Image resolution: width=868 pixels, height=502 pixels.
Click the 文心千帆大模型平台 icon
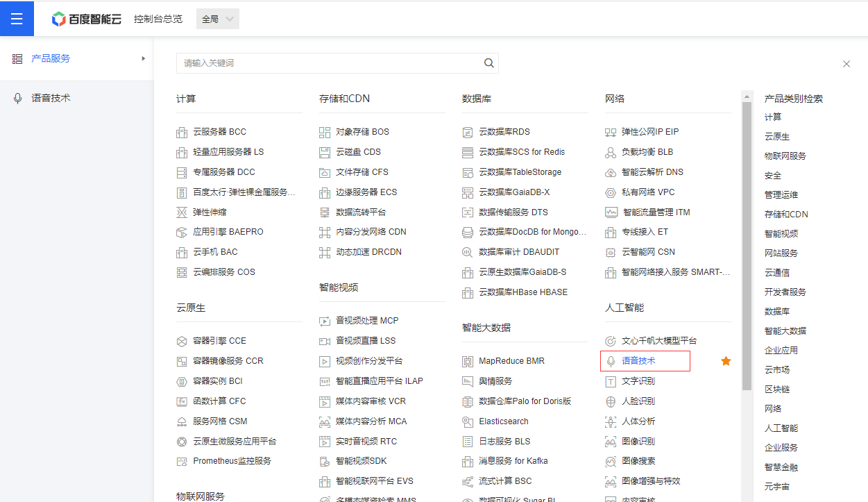(611, 342)
